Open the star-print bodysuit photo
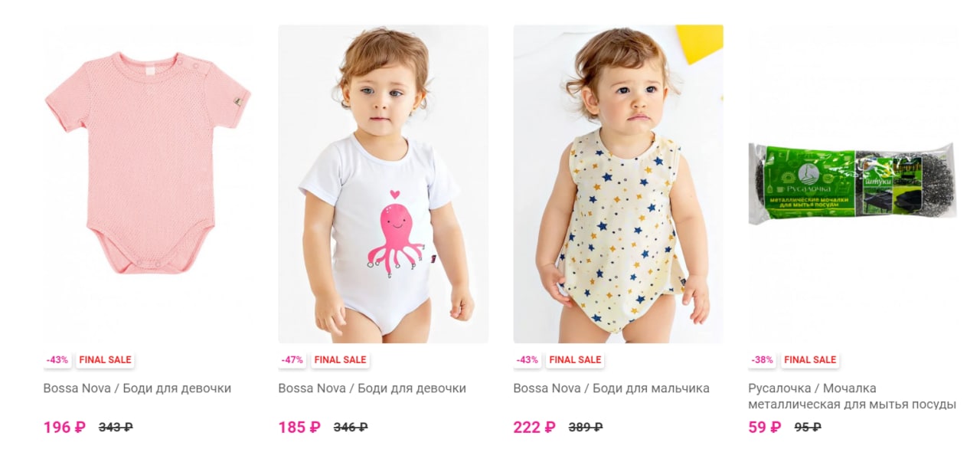Screen dimensions: 980x459 [618, 184]
